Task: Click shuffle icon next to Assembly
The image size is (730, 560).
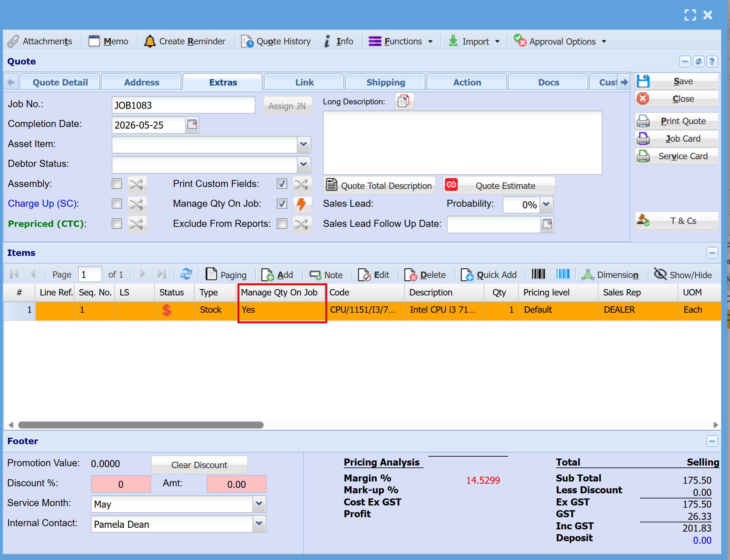Action: pos(136,184)
